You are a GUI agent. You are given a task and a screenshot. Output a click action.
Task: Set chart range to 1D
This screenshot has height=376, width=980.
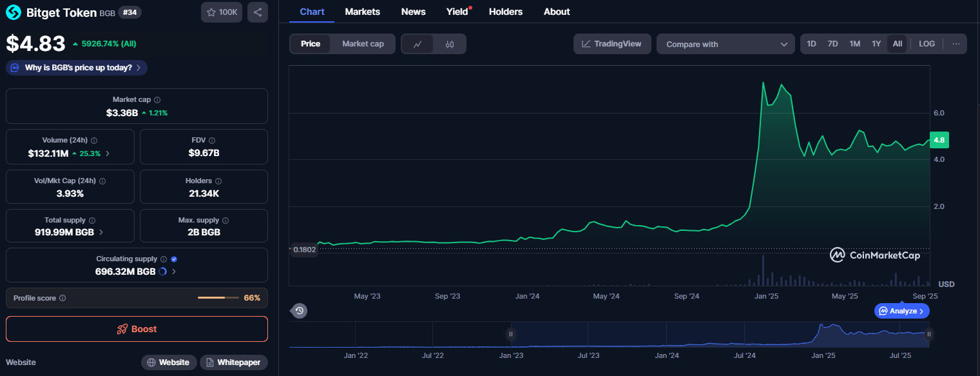pyautogui.click(x=812, y=44)
